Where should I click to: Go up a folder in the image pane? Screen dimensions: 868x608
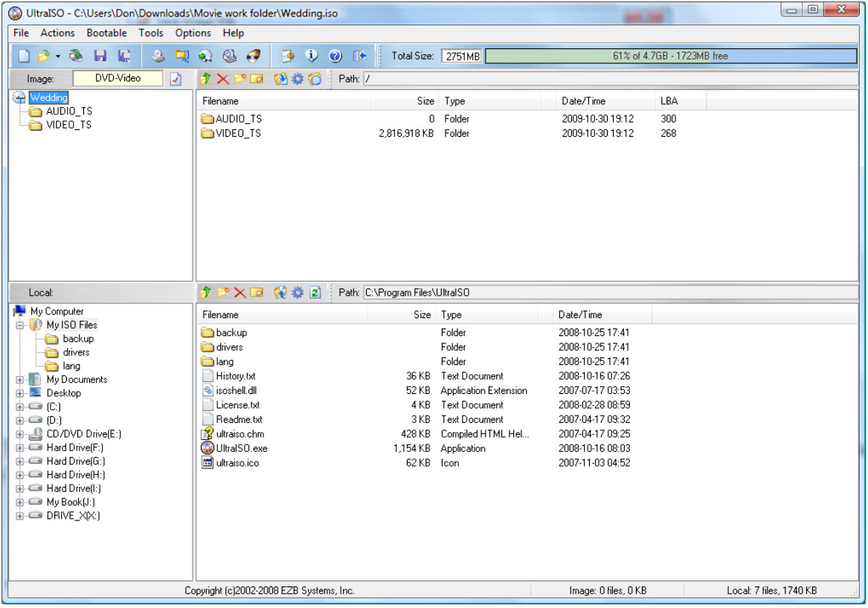pyautogui.click(x=206, y=79)
